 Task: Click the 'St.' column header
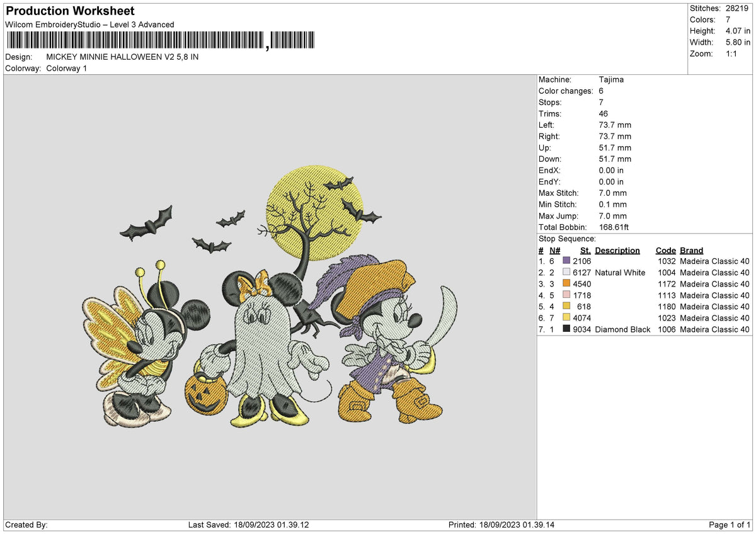585,250
